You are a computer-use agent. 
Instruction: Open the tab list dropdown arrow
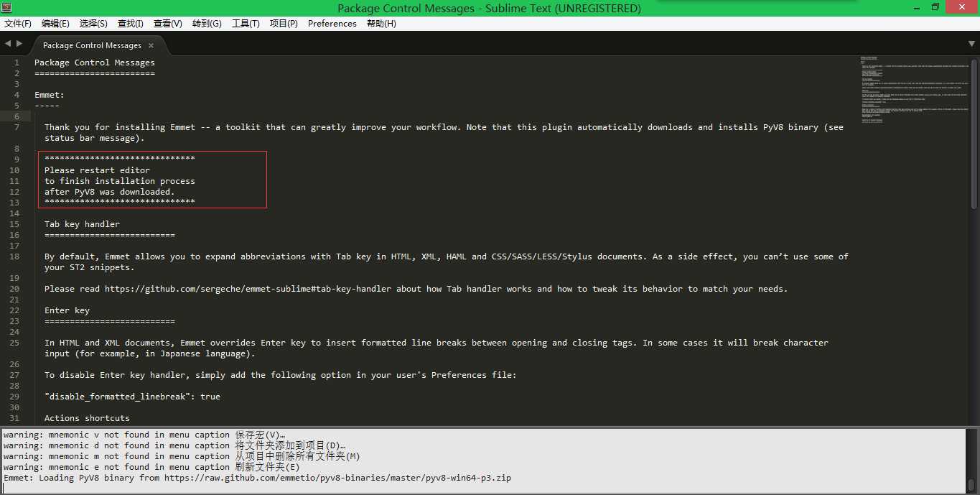click(971, 44)
